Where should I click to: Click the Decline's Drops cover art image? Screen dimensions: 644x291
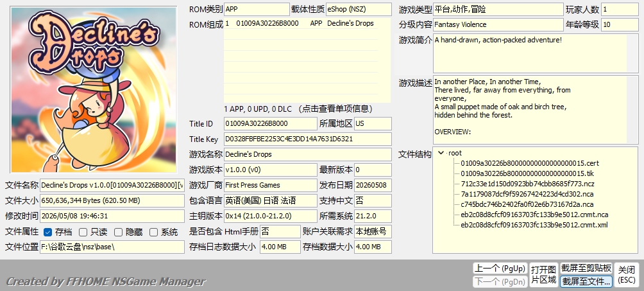[x=94, y=90]
